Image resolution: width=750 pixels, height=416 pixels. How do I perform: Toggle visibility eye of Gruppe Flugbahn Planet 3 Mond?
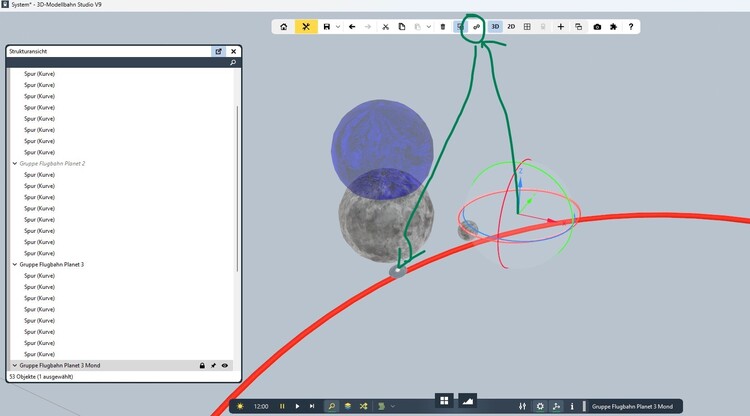tap(226, 366)
